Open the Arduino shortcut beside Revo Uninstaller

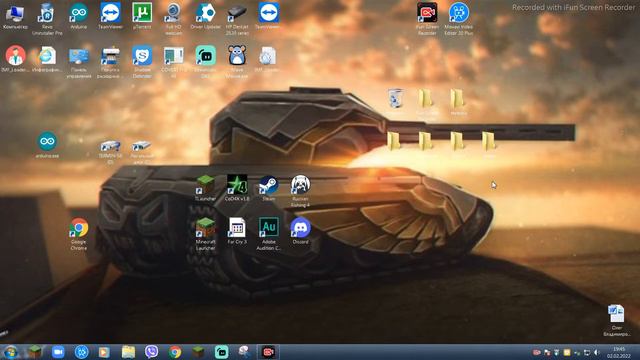click(78, 16)
